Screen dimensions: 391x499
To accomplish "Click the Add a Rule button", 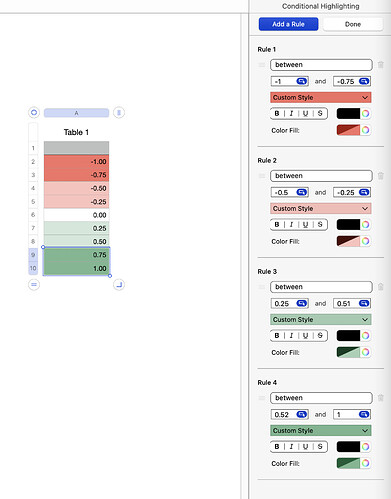I will pyautogui.click(x=288, y=24).
